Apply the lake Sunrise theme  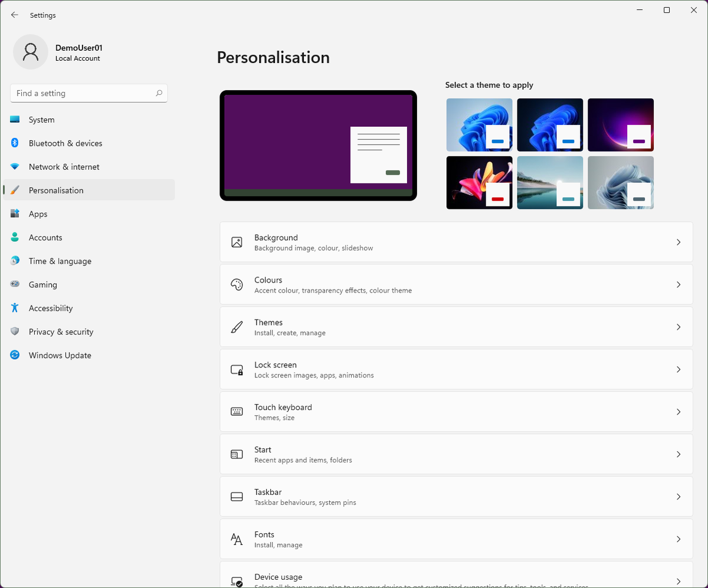[x=550, y=183]
